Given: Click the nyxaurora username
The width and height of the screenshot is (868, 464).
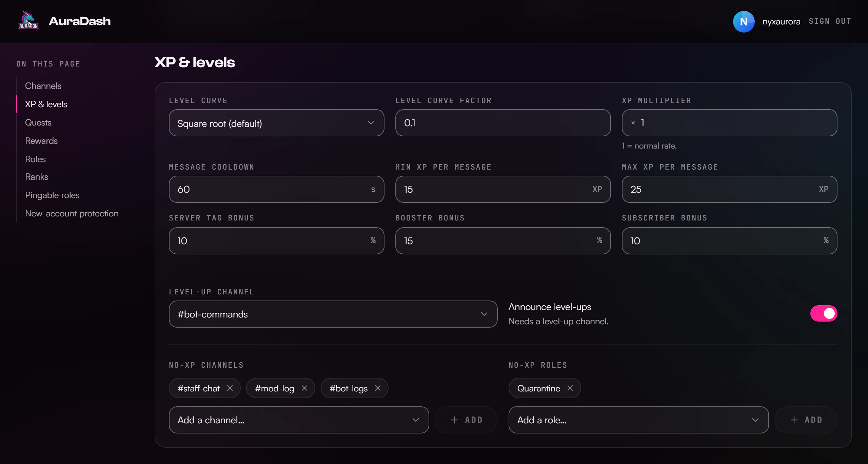Looking at the screenshot, I should pyautogui.click(x=781, y=21).
